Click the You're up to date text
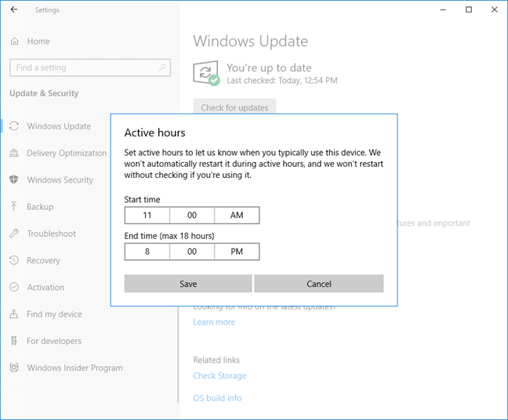Viewport: 508px width, 420px height. click(269, 67)
